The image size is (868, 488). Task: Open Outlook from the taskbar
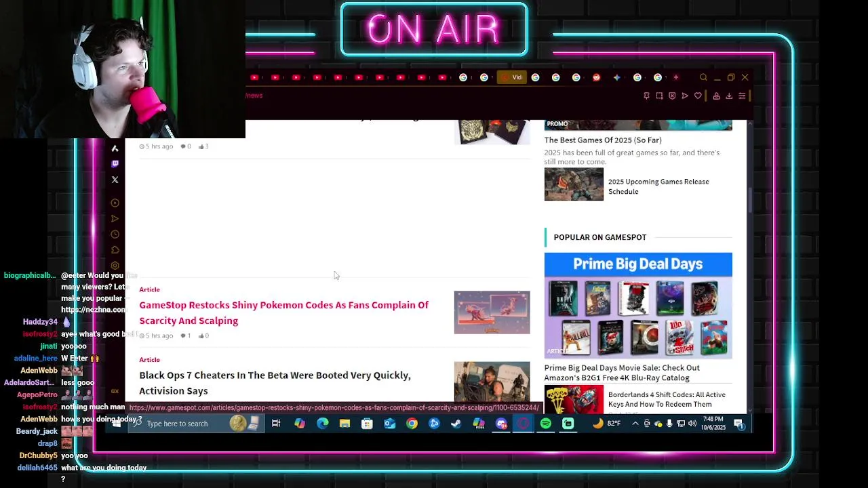point(389,424)
